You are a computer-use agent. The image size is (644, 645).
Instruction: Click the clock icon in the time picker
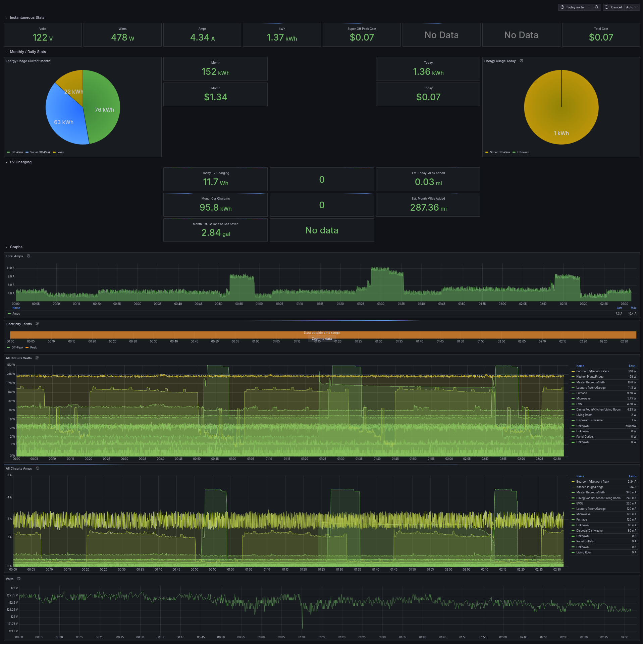pos(562,7)
